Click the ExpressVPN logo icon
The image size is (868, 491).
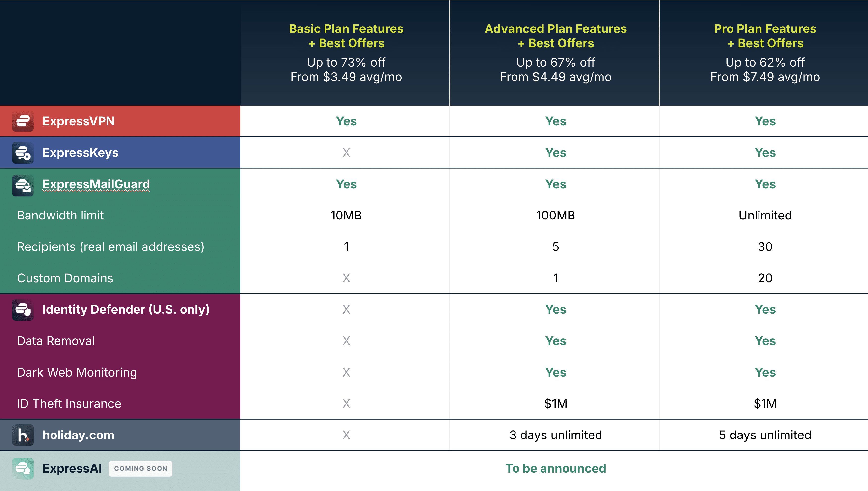click(23, 121)
